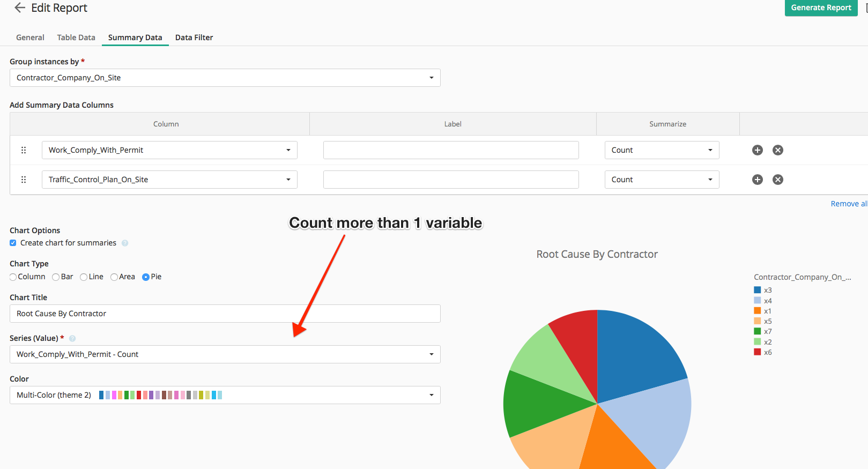868x469 pixels.
Task: Remove the Traffic_Control_Plan_On_Site row
Action: click(x=777, y=180)
